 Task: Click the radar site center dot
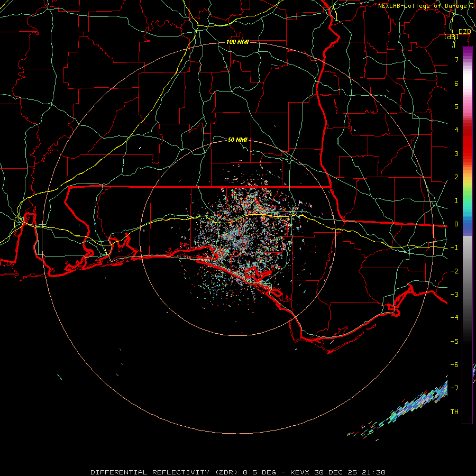click(237, 237)
